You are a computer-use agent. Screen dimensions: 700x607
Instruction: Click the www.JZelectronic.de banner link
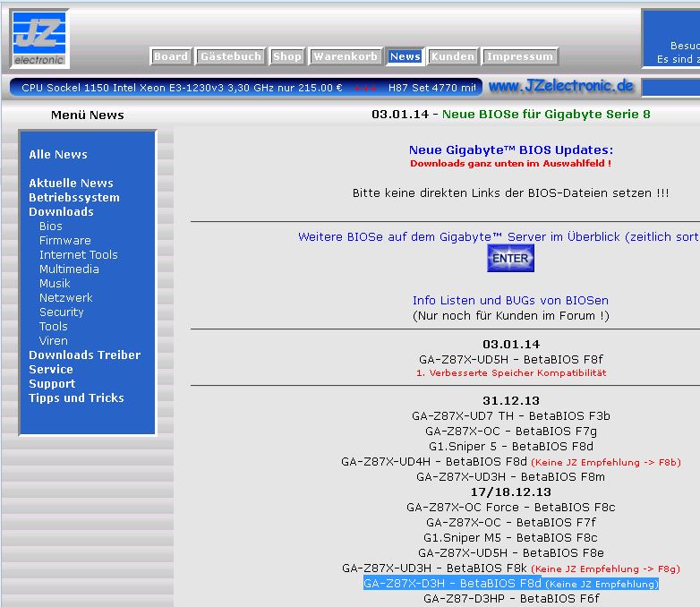(560, 86)
